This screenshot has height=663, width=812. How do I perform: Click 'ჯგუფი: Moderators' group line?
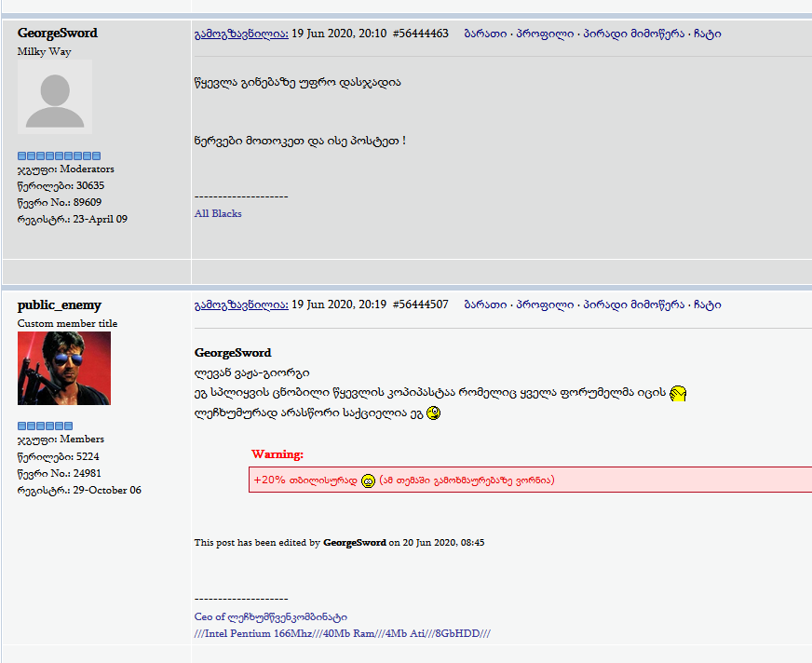[x=66, y=169]
